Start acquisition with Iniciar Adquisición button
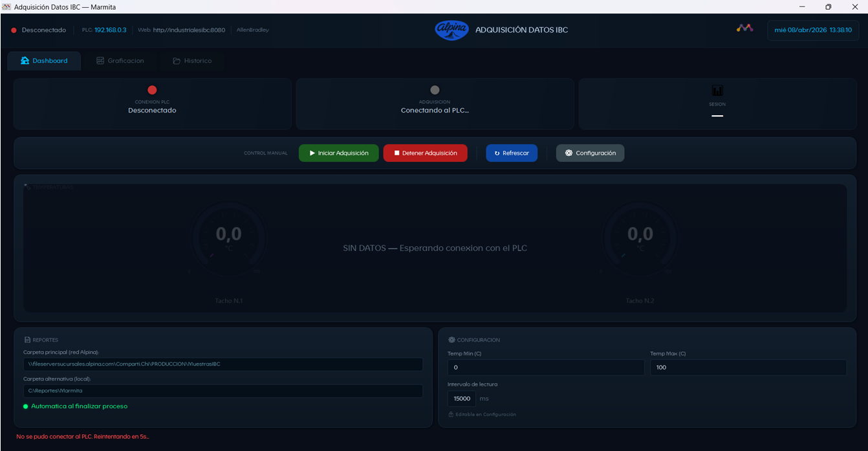Viewport: 868px width, 451px height. coord(339,153)
